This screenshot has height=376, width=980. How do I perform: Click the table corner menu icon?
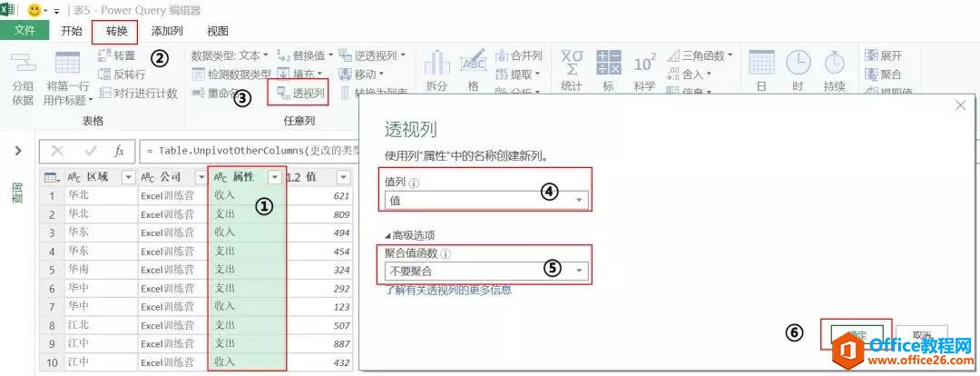pos(51,178)
